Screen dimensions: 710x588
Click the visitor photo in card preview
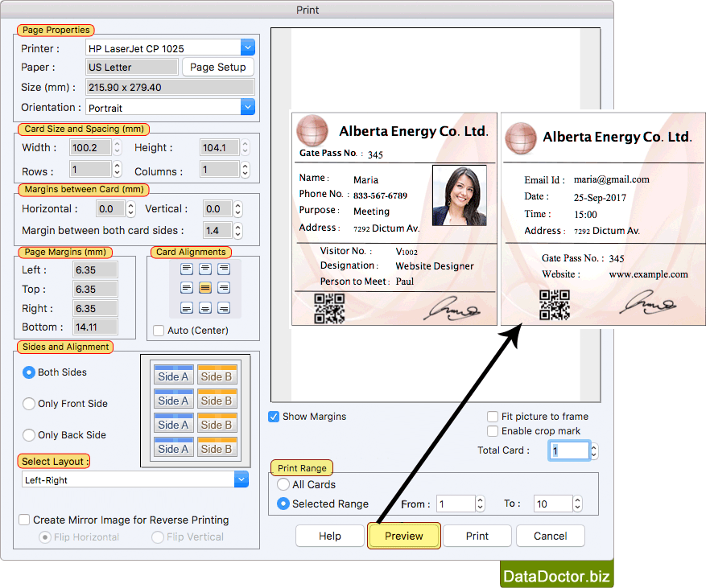[x=459, y=195]
